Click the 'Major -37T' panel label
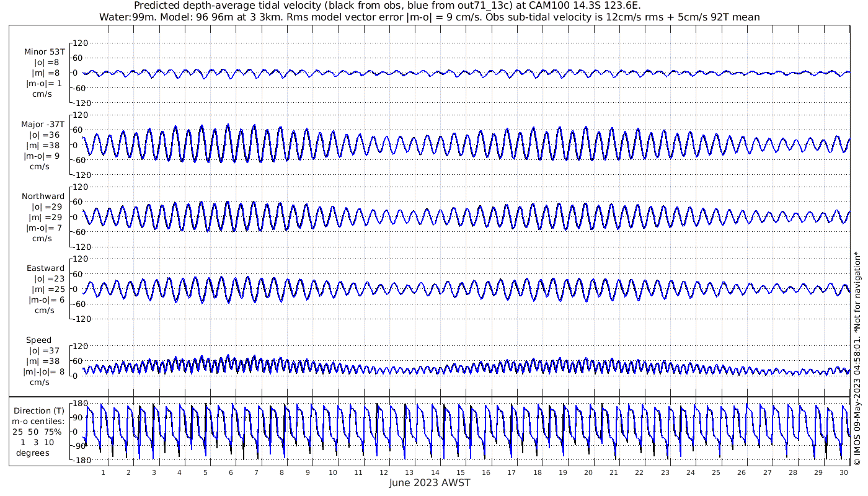Image resolution: width=868 pixels, height=496 pixels. [x=43, y=124]
